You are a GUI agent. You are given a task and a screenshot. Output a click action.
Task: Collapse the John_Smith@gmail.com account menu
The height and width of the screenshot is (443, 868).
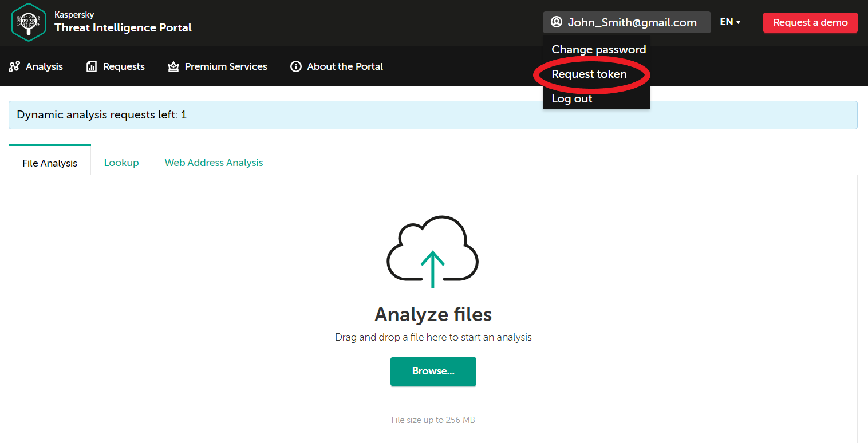point(632,22)
